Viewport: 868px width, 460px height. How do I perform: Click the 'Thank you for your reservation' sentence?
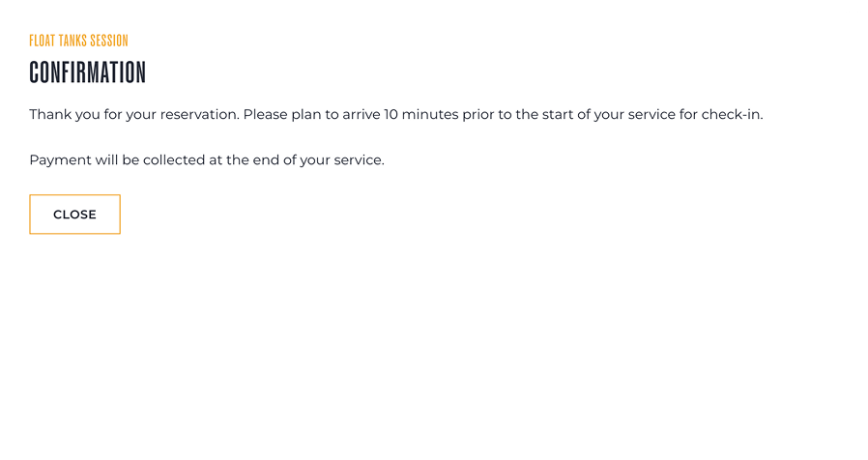point(134,115)
